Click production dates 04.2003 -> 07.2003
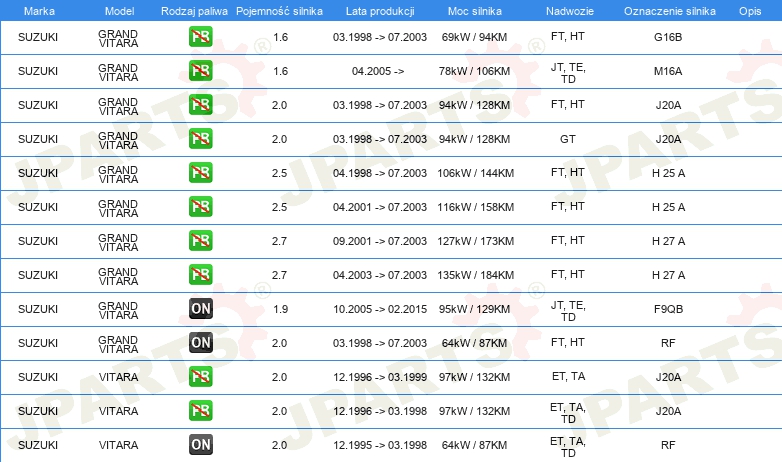 pyautogui.click(x=380, y=274)
